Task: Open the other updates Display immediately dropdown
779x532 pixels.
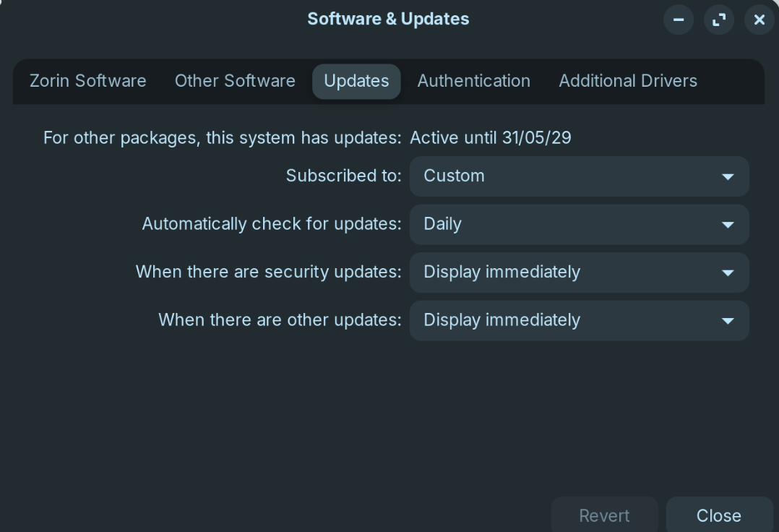Action: (x=579, y=320)
